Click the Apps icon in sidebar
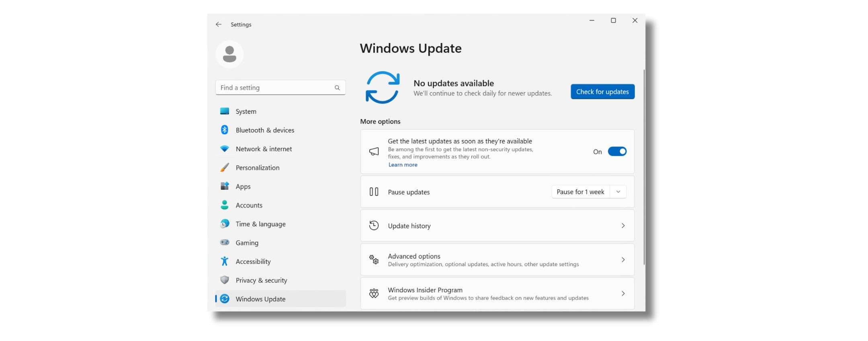This screenshot has height=341, width=868. (225, 186)
